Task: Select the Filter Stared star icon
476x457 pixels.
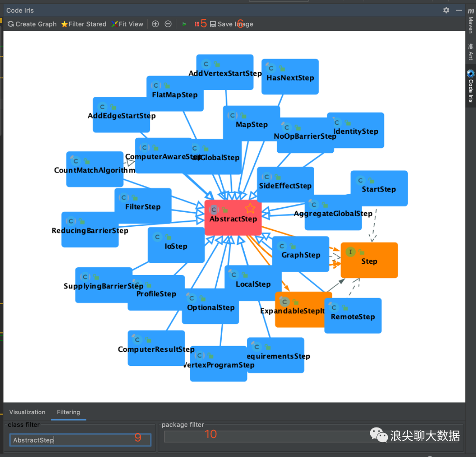Action: click(63, 24)
